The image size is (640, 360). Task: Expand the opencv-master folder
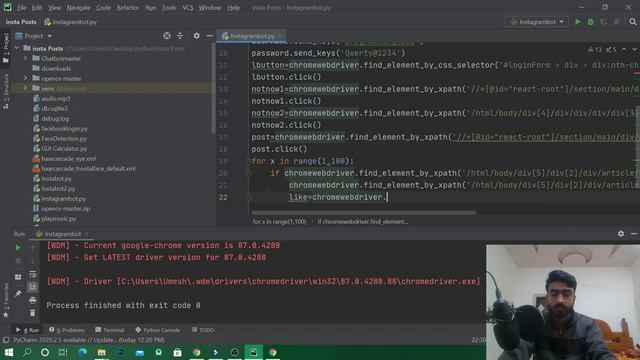point(25,78)
